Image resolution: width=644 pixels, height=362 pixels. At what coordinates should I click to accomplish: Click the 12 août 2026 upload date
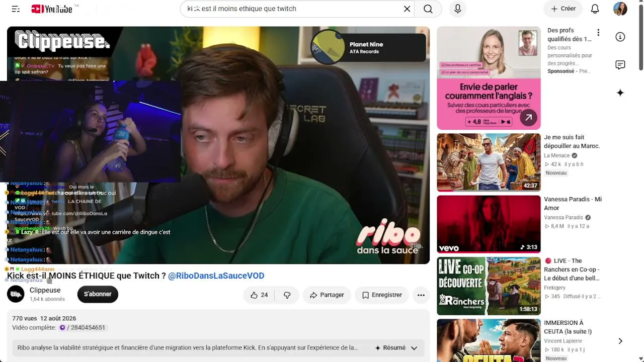[58, 318]
